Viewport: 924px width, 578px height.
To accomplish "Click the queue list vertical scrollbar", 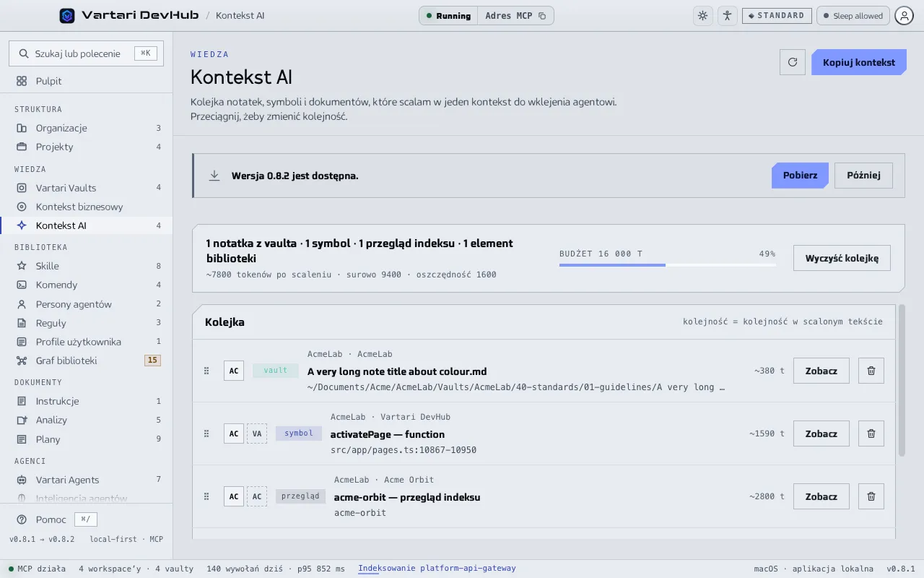I will (902, 381).
